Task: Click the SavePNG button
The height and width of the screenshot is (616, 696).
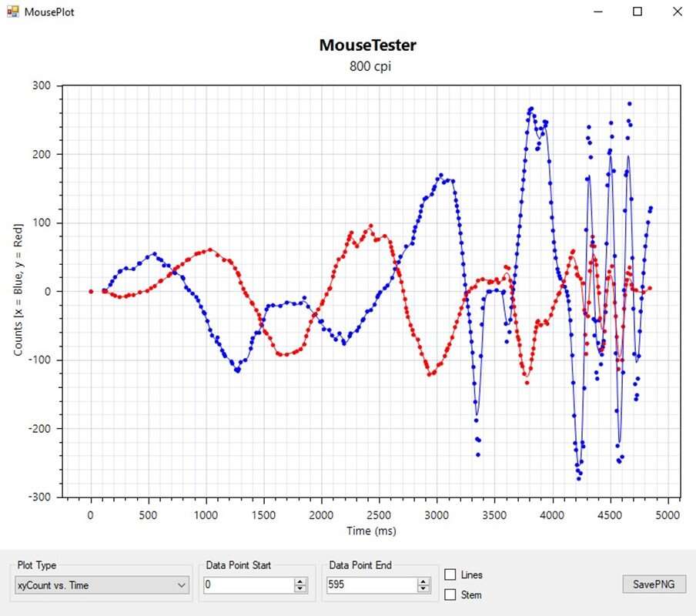Action: coord(654,584)
